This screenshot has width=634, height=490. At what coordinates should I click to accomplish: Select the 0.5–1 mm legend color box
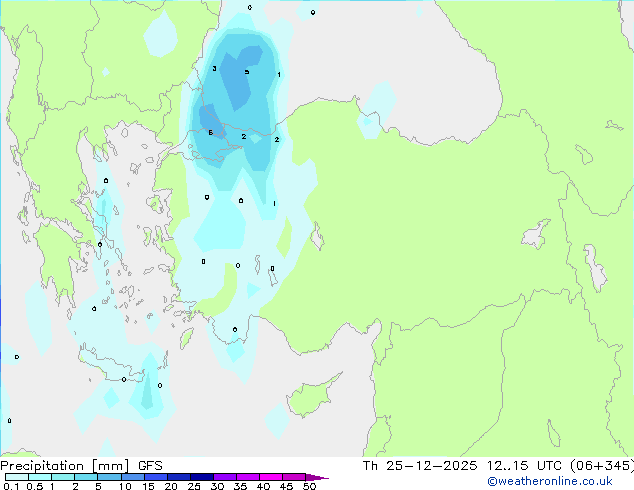[40, 477]
